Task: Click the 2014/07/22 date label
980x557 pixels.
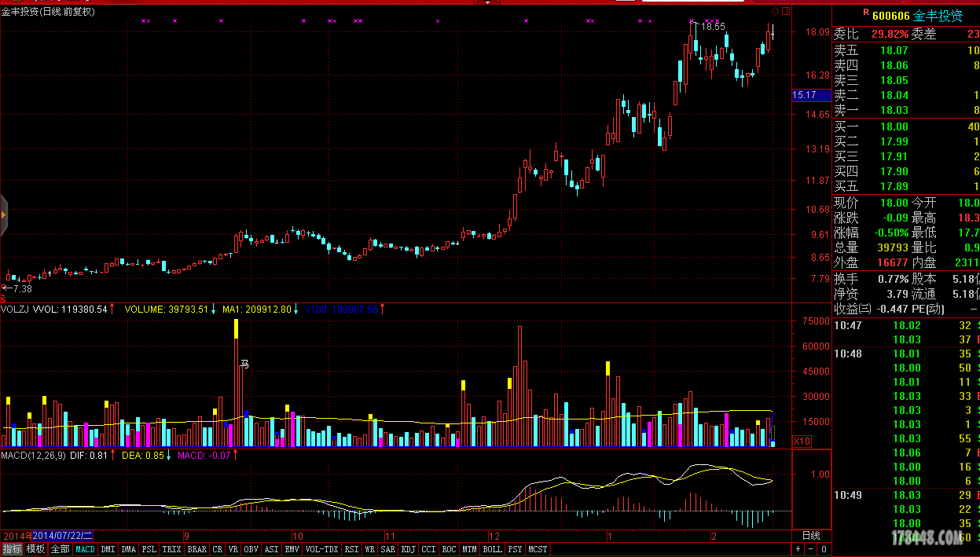Action: coord(63,536)
